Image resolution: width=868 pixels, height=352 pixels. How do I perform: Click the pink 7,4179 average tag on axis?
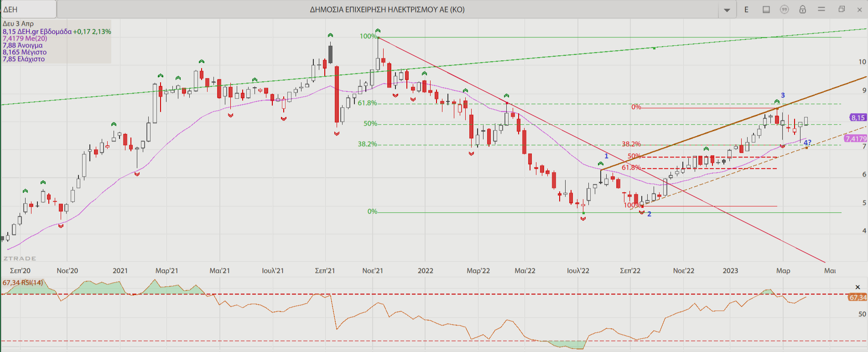tap(856, 138)
